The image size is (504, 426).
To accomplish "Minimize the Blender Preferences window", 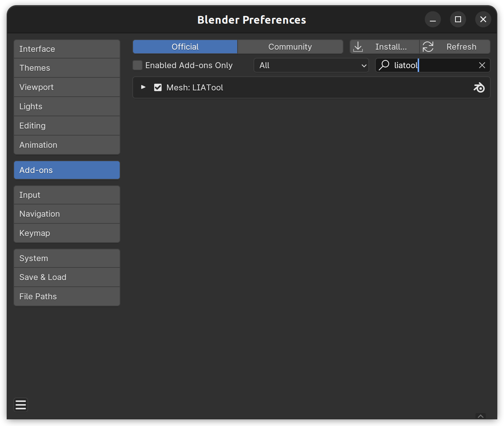I will point(433,20).
